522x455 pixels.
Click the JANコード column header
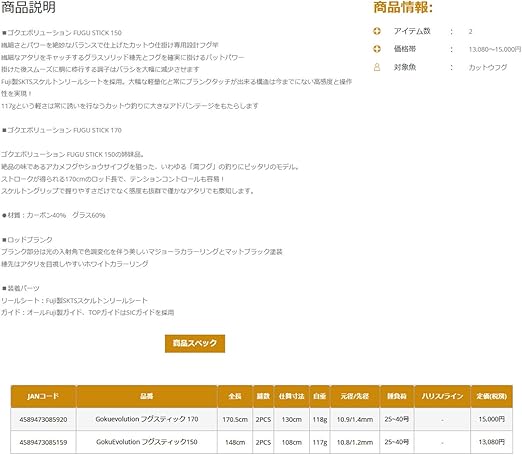click(43, 396)
